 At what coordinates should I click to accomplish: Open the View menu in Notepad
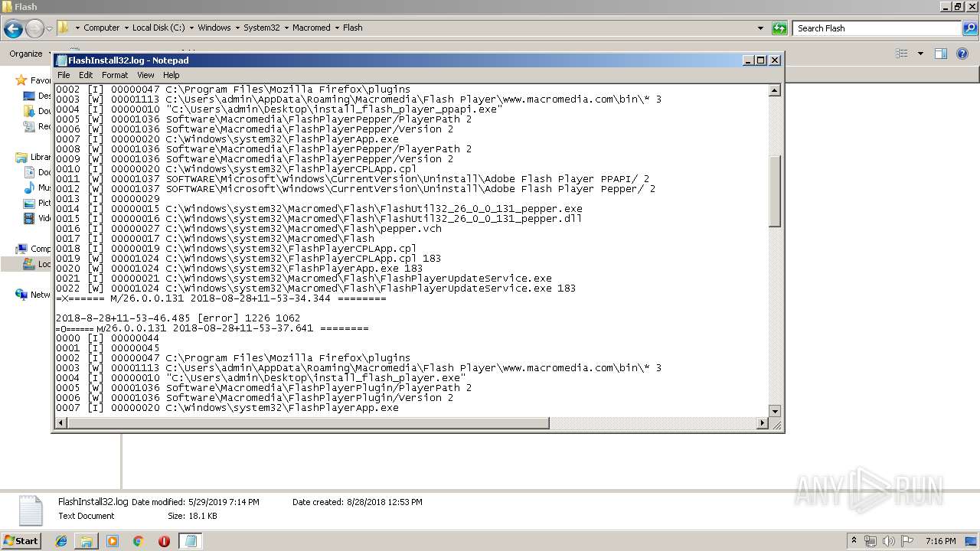pos(145,75)
